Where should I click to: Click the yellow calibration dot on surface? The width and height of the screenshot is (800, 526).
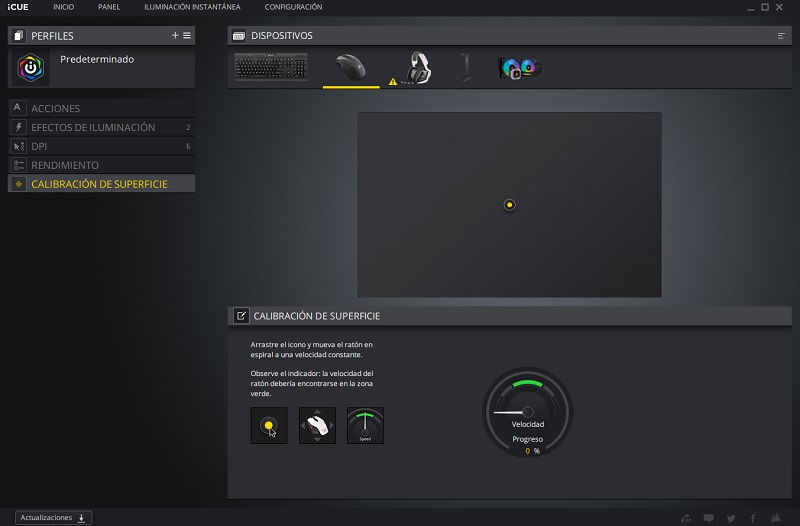pos(510,205)
